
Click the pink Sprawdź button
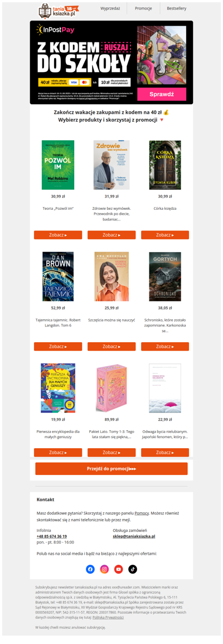pyautogui.click(x=162, y=94)
